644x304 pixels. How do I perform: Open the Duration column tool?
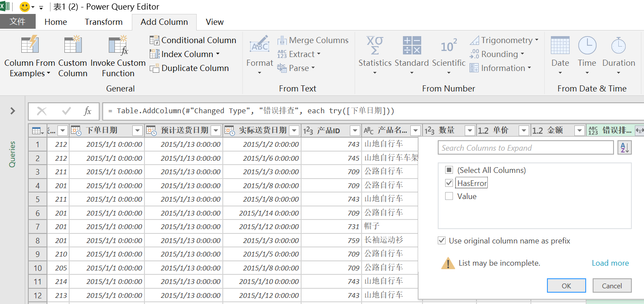tap(619, 56)
